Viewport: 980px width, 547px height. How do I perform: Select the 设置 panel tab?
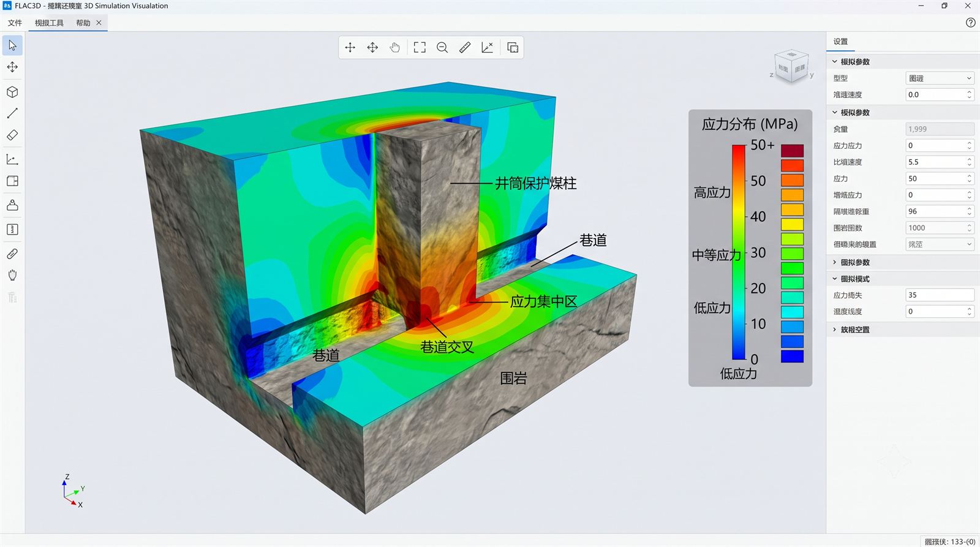click(x=840, y=42)
